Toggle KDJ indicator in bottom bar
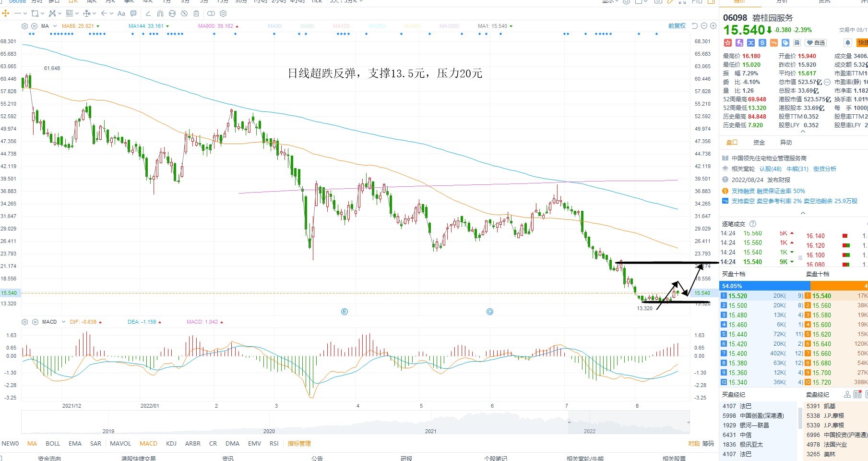This screenshot has height=461, width=868. [x=171, y=443]
